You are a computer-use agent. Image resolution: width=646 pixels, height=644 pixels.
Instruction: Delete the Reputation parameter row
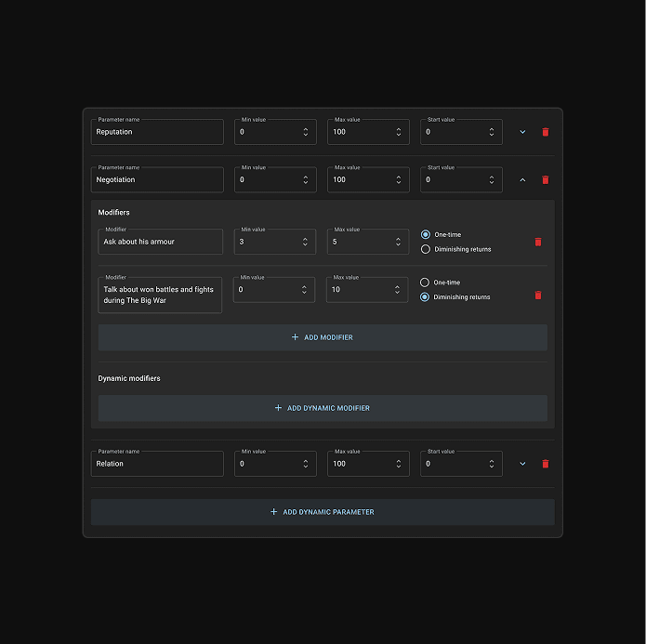[546, 132]
